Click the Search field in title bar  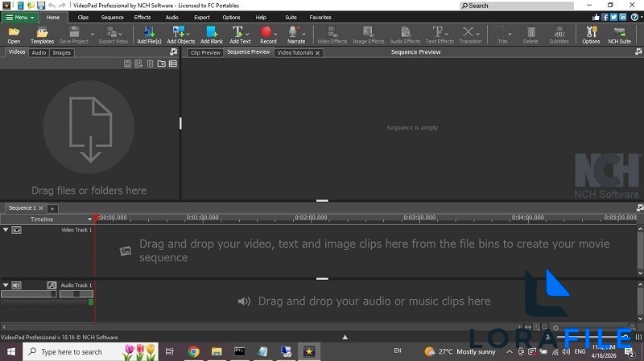pos(517,6)
